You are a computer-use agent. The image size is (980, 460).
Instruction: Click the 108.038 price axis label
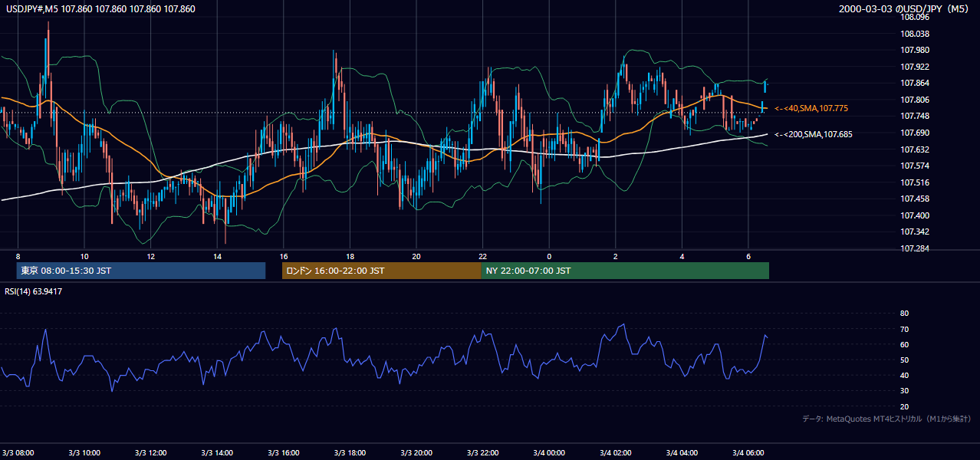pos(915,34)
